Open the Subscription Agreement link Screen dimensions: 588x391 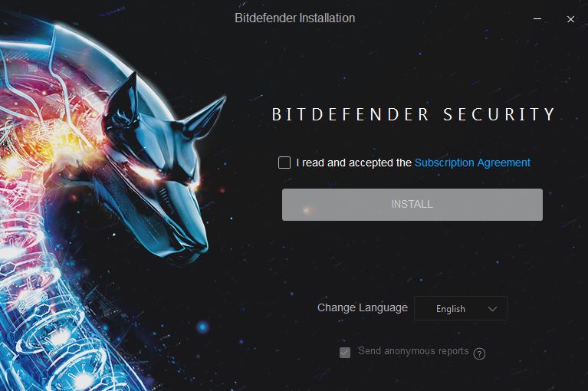(x=472, y=163)
